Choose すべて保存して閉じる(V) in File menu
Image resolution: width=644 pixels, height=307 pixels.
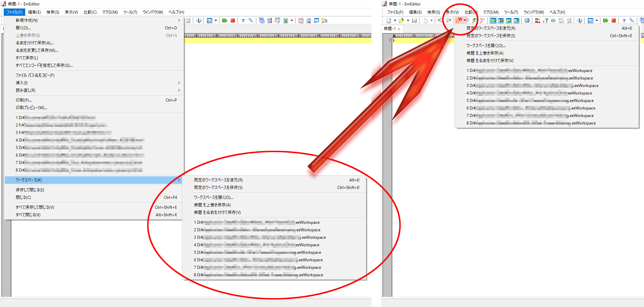point(35,207)
